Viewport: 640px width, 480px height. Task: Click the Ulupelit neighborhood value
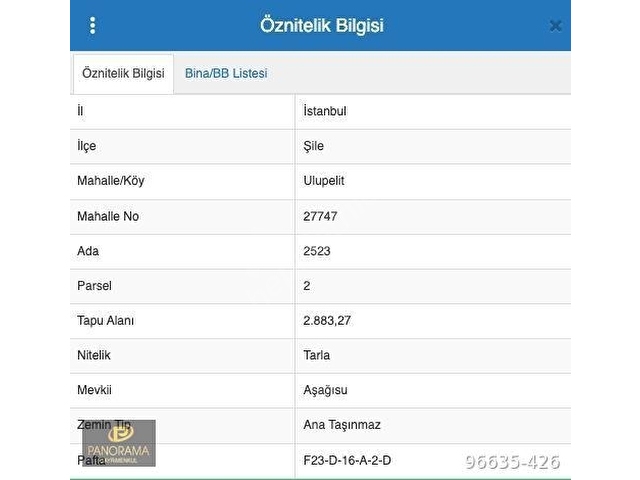(x=324, y=181)
